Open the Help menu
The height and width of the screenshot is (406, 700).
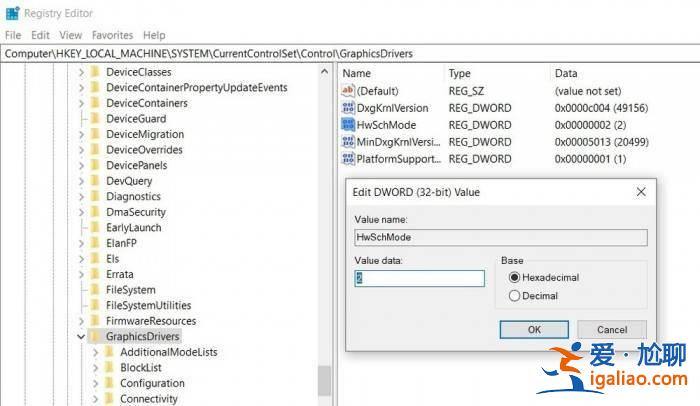[x=154, y=35]
